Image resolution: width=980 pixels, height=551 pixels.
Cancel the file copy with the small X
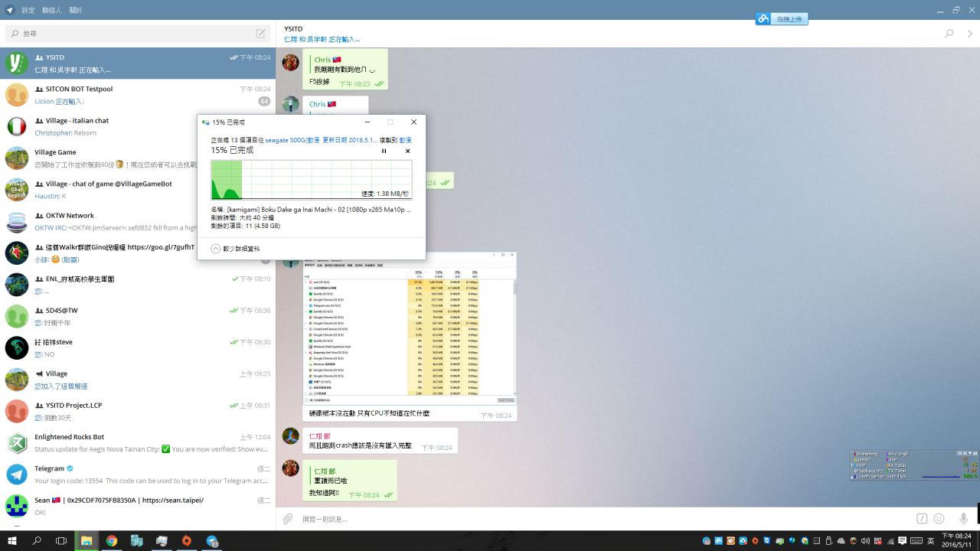pyautogui.click(x=407, y=151)
